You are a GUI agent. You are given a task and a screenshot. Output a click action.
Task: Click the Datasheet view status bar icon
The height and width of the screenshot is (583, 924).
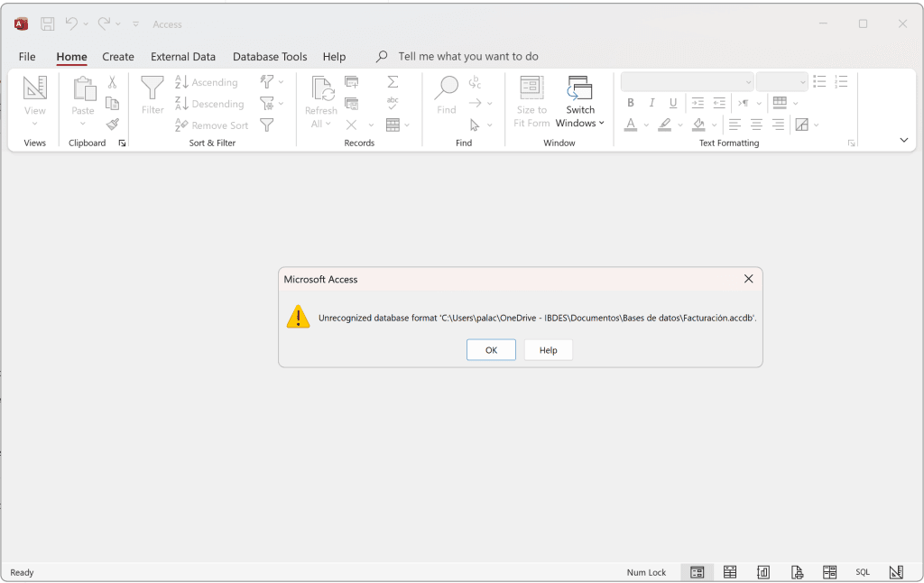click(730, 572)
